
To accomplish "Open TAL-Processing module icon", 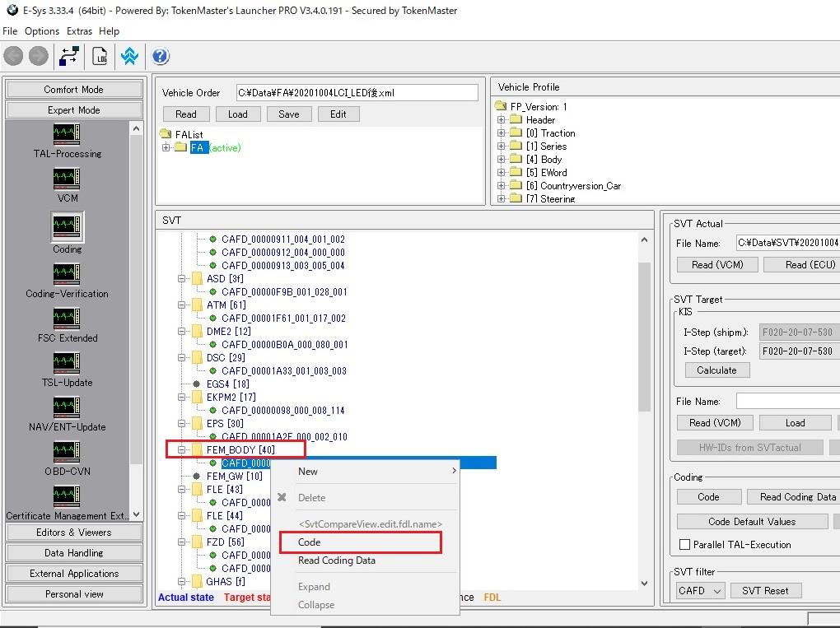I will [x=67, y=134].
